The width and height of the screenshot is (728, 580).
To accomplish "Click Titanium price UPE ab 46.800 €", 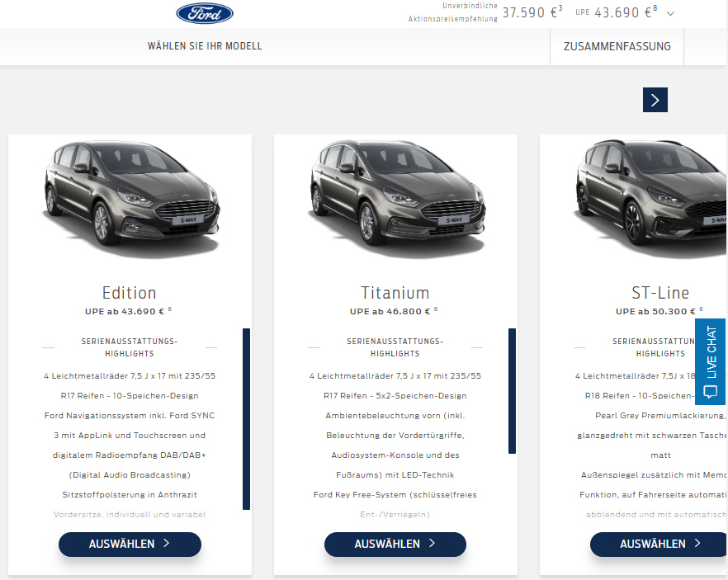I will click(390, 311).
